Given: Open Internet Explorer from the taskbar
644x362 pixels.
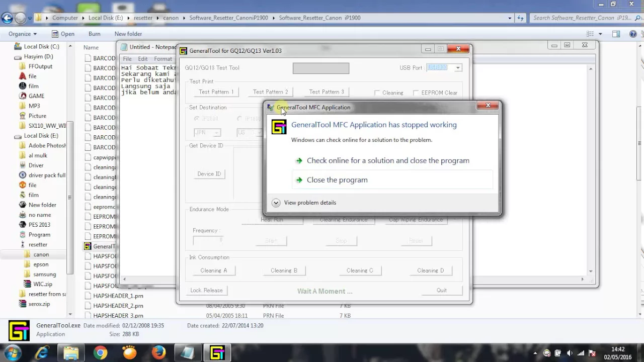Looking at the screenshot, I should [42, 353].
